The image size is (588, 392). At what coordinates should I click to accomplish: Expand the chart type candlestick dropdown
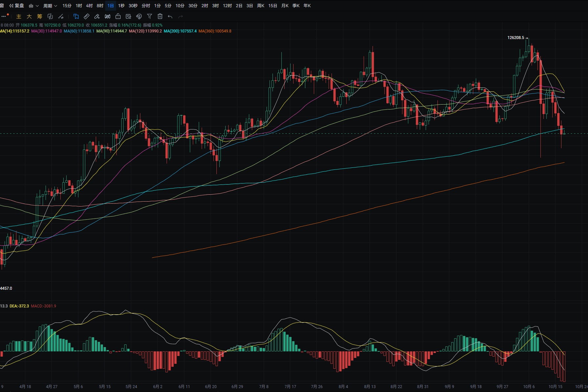[x=33, y=6]
